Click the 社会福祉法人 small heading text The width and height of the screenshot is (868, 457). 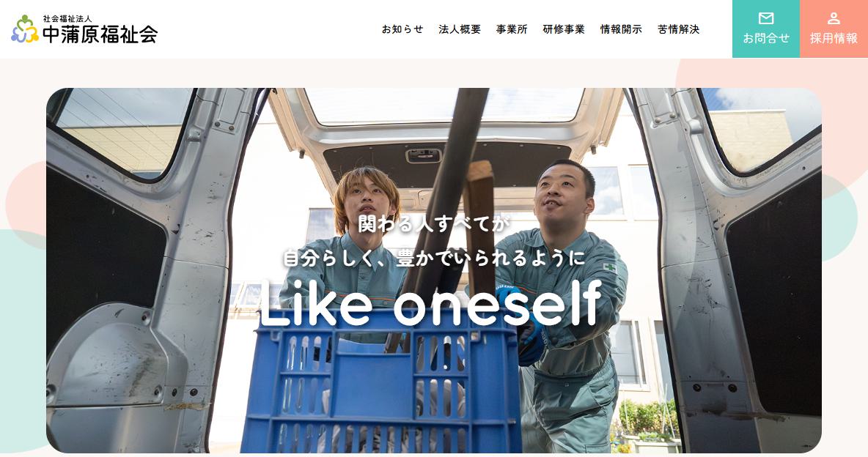click(67, 19)
